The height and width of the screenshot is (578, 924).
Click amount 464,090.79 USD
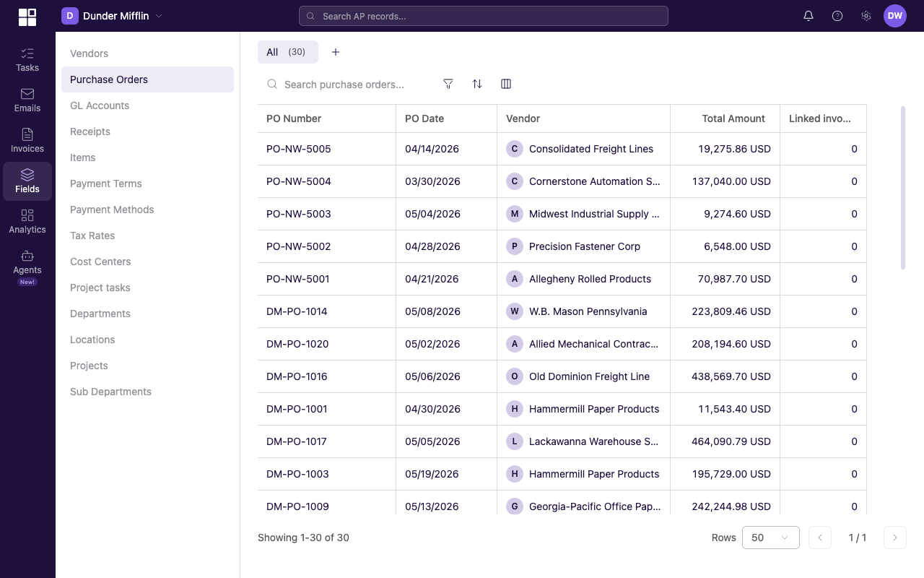(731, 441)
